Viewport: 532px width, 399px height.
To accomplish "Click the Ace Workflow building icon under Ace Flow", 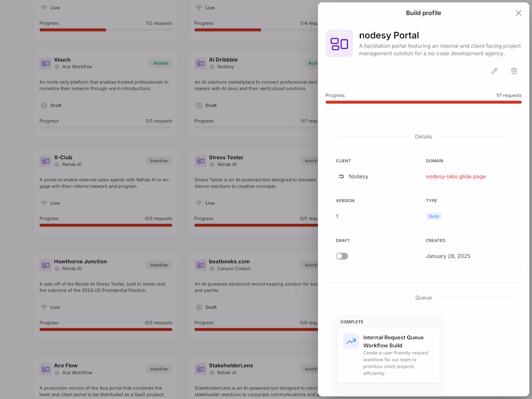I will coord(57,373).
